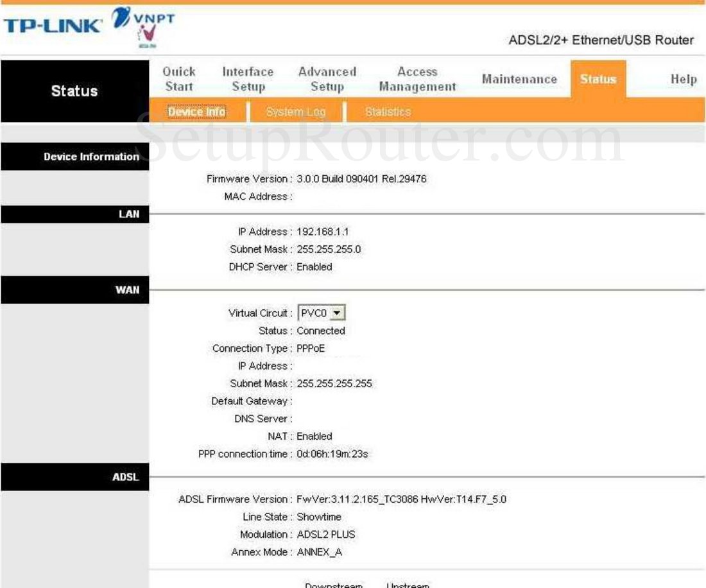Open the Statistics submenu
Image resolution: width=706 pixels, height=588 pixels.
point(388,112)
